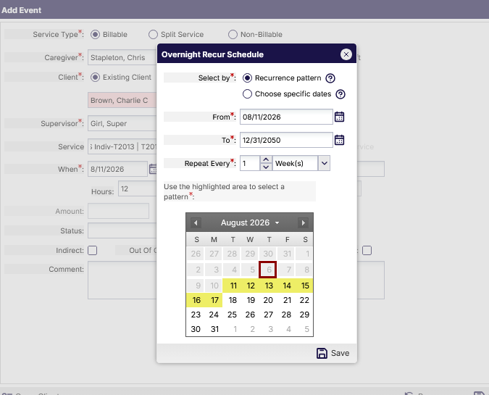This screenshot has height=395, width=489.
Task: Click the Amount field
Action: pos(118,211)
